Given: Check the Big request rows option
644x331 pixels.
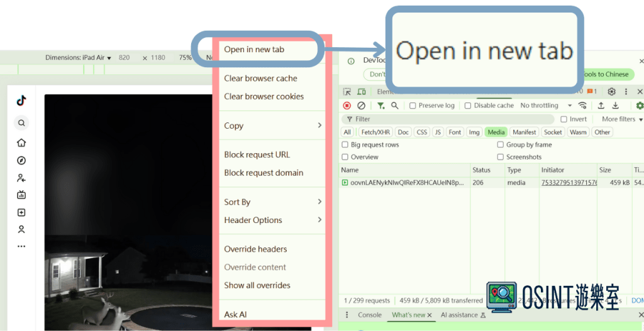Looking at the screenshot, I should click(345, 144).
